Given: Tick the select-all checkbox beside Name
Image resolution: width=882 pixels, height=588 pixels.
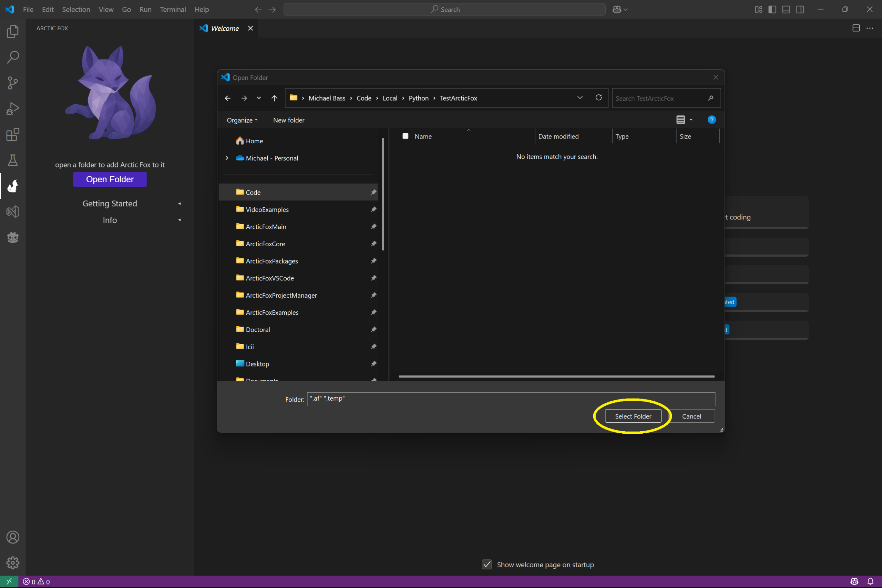Looking at the screenshot, I should (406, 136).
